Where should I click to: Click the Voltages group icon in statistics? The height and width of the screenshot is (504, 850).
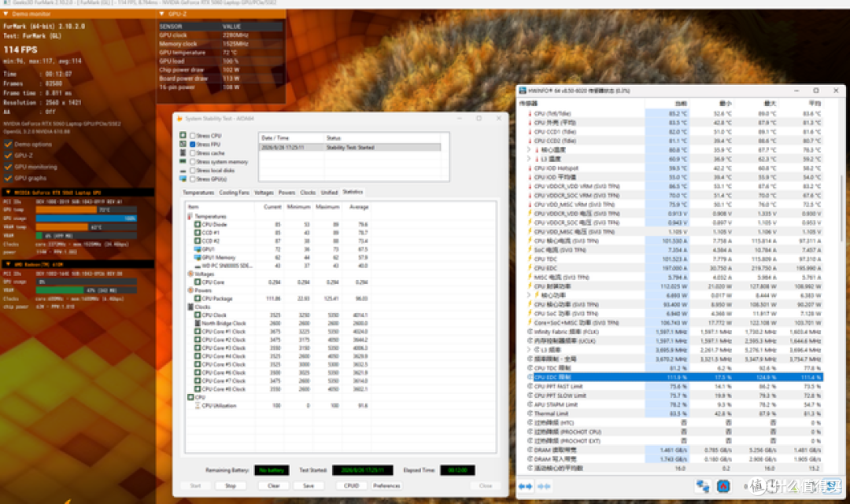click(190, 274)
